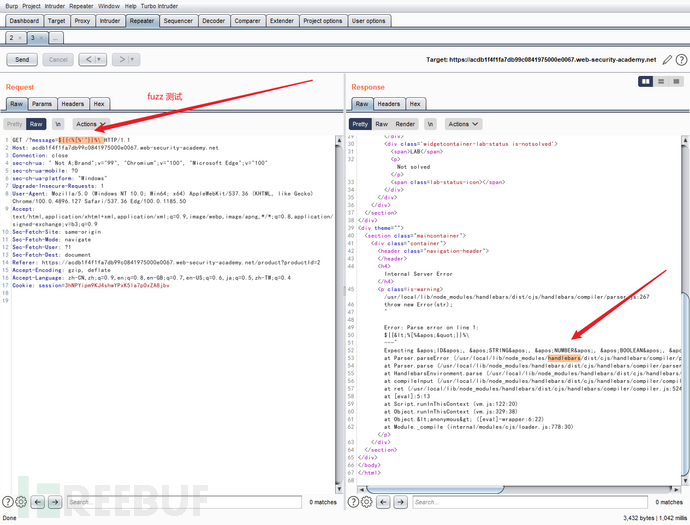
Task: Open the history back dropdown arrow
Action: 101,60
